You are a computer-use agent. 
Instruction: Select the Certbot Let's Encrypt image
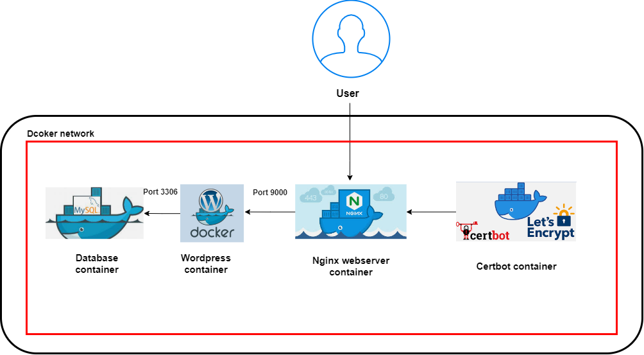pyautogui.click(x=516, y=212)
